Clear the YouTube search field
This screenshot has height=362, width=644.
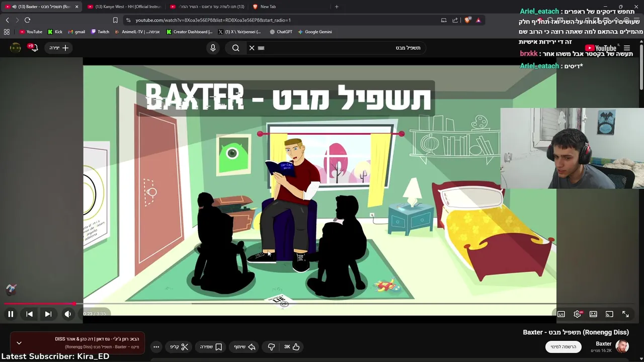click(252, 48)
